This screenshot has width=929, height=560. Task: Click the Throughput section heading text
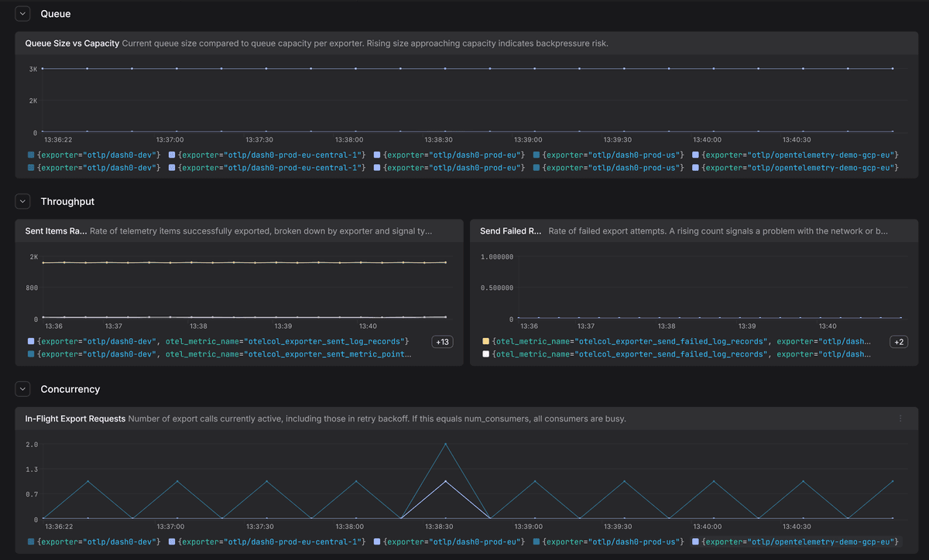coord(67,201)
